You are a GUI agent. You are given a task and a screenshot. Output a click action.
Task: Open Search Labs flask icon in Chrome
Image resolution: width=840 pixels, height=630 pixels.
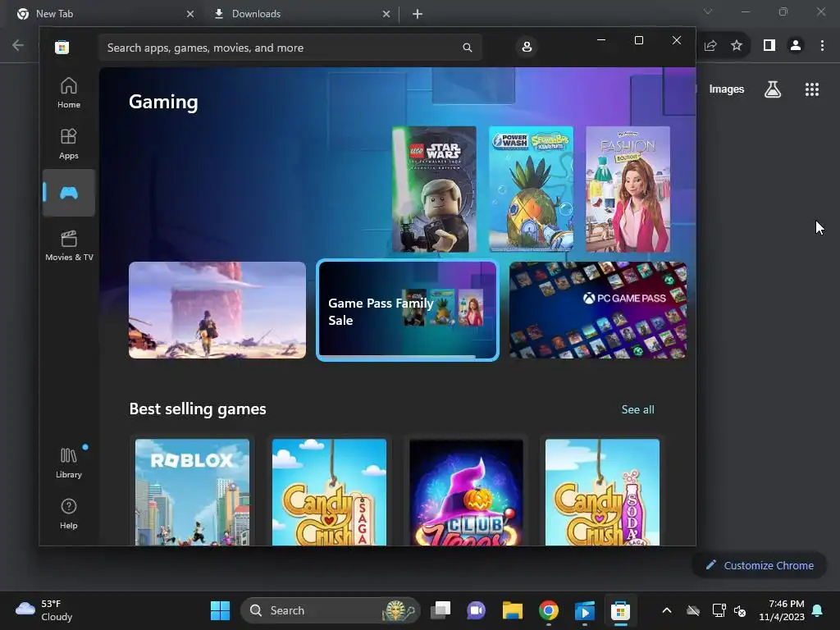773,89
